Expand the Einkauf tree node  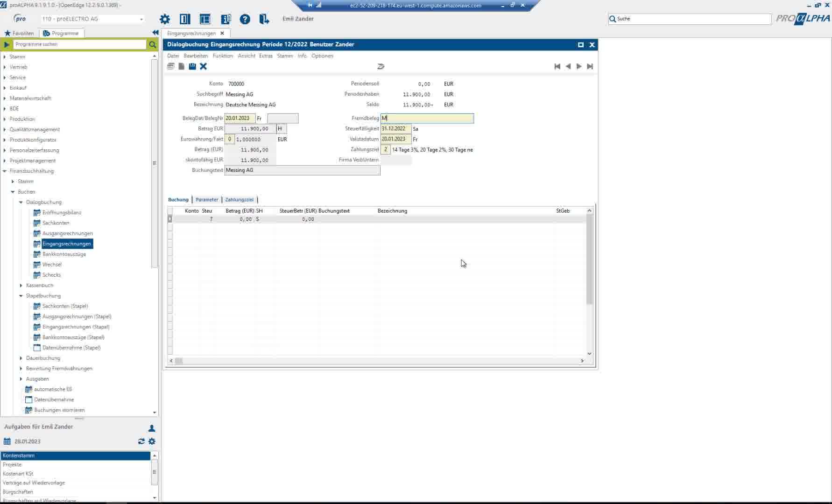[x=5, y=88]
